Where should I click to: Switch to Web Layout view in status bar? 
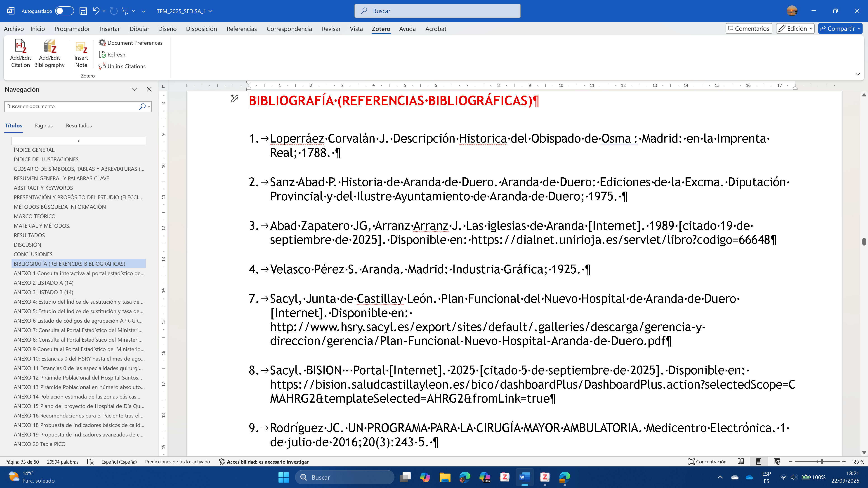777,462
